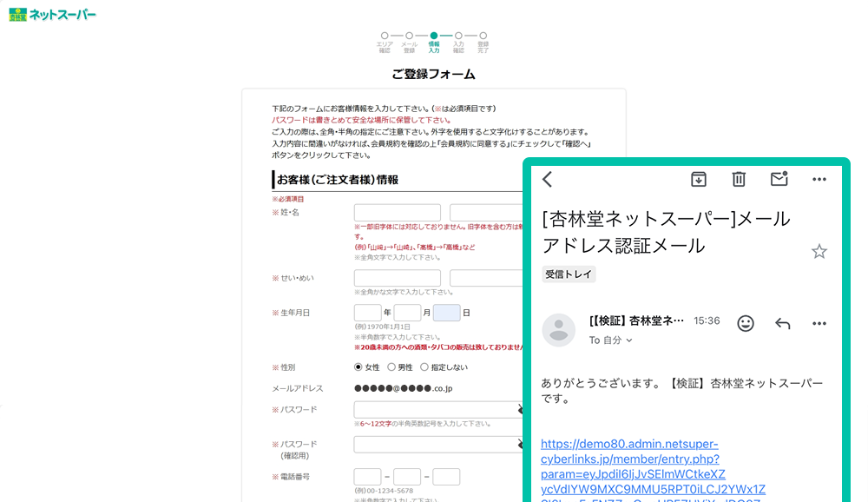Click the birth year field before 年
The height and width of the screenshot is (502, 868).
(x=367, y=313)
